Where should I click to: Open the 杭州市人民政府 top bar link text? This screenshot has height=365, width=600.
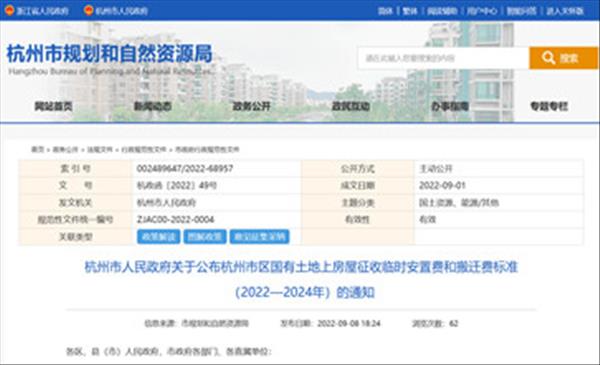121,11
